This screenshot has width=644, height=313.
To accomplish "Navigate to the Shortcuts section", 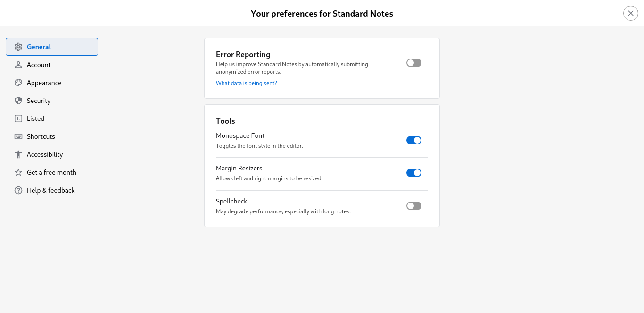I will [x=41, y=136].
